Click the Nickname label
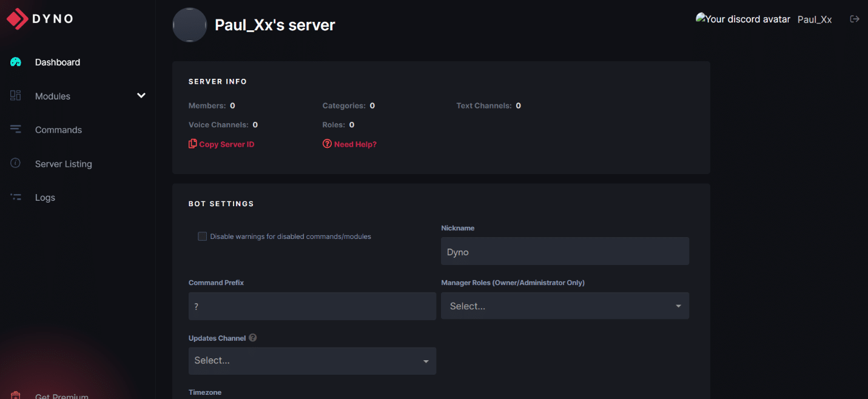 click(458, 228)
